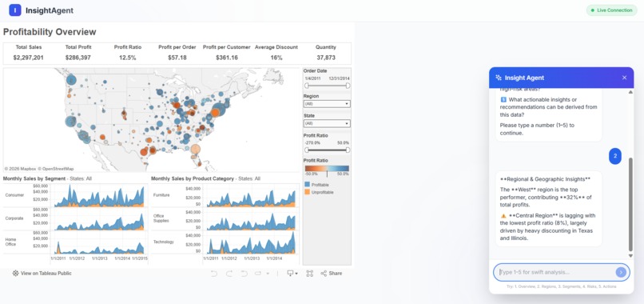Click 'Monthly Sales by Product Category' chart title
Image resolution: width=644 pixels, height=304 pixels.
(x=193, y=178)
